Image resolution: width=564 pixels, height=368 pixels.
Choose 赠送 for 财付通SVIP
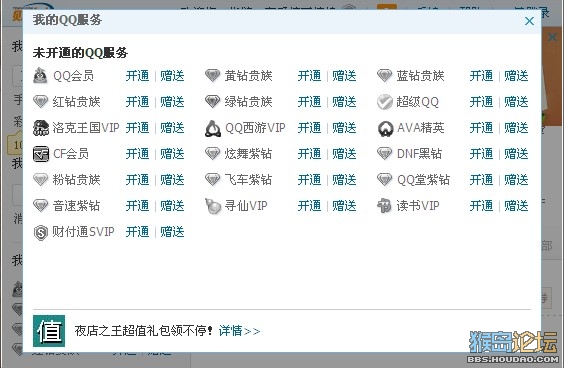tap(172, 232)
